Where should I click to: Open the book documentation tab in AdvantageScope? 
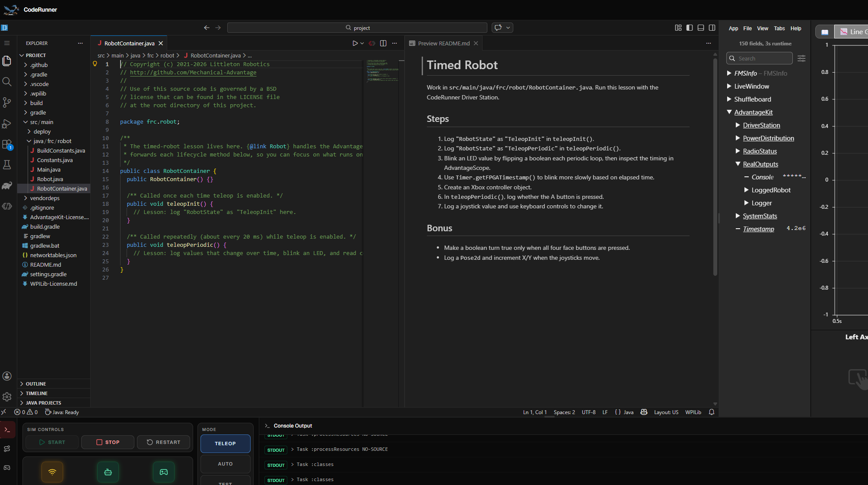click(x=825, y=32)
